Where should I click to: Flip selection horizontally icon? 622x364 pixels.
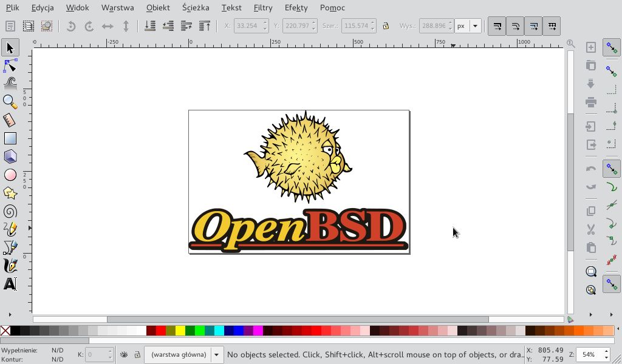click(x=108, y=26)
